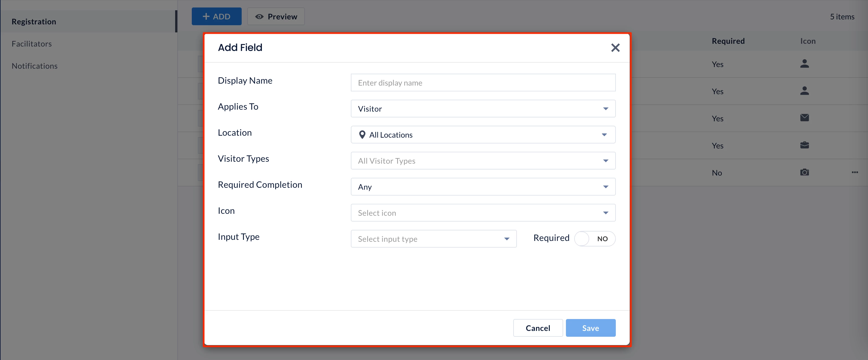
Task: Click the Cancel button
Action: click(x=537, y=328)
